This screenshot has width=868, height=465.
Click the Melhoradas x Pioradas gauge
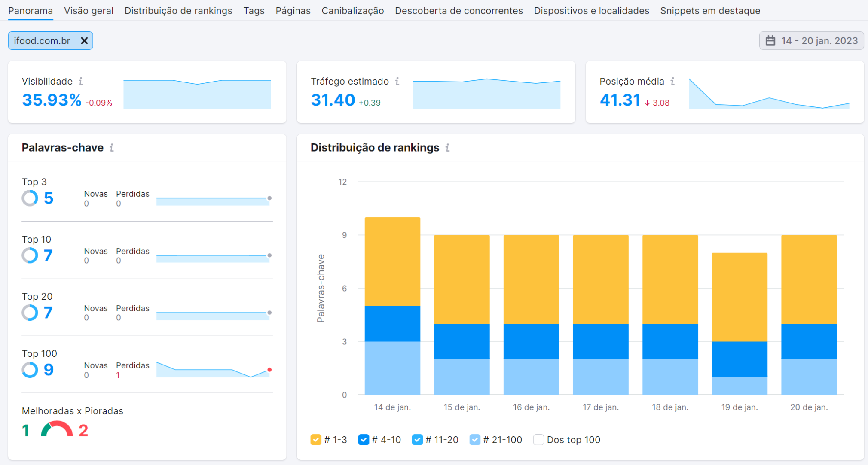coord(57,429)
